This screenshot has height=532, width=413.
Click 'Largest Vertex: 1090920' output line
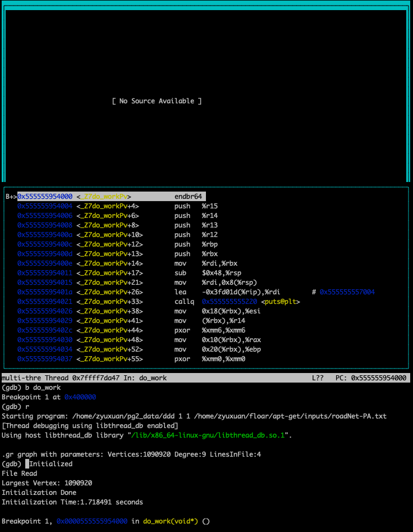click(x=47, y=483)
